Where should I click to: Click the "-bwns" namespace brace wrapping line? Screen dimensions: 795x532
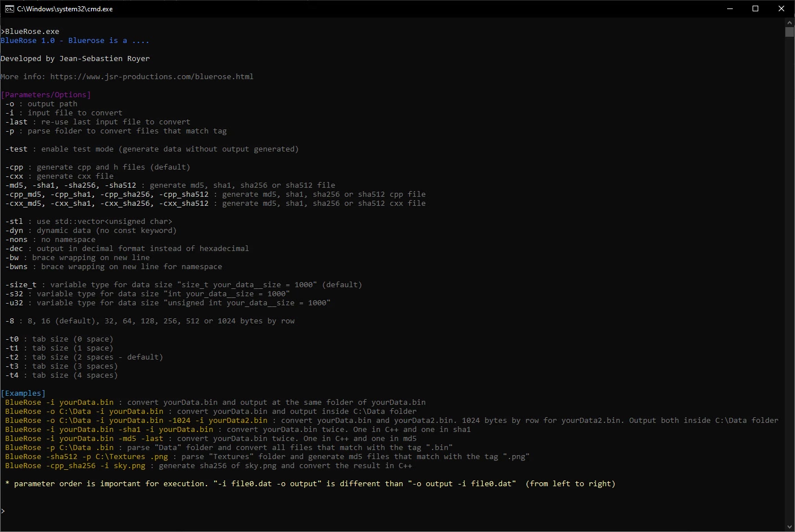coord(114,266)
